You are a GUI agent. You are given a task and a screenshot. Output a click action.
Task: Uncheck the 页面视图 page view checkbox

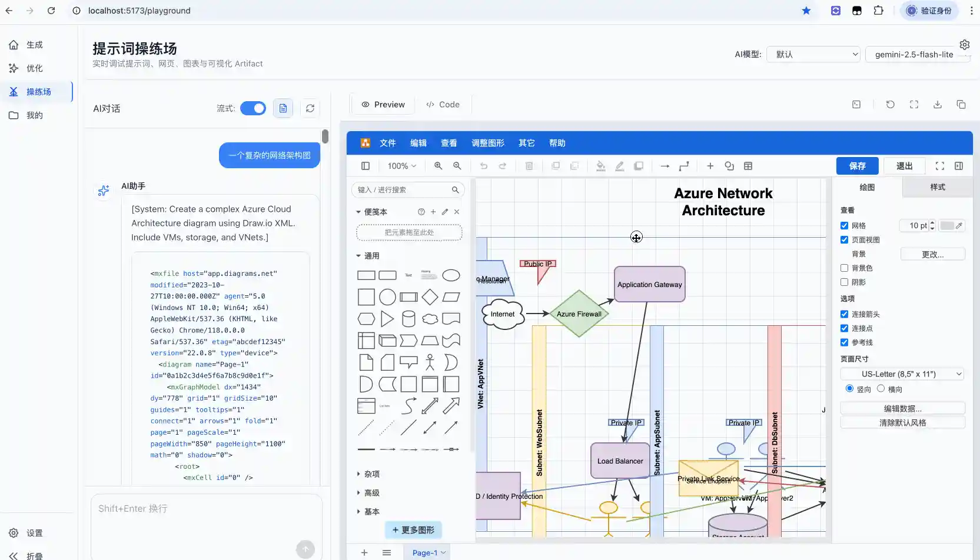click(845, 240)
